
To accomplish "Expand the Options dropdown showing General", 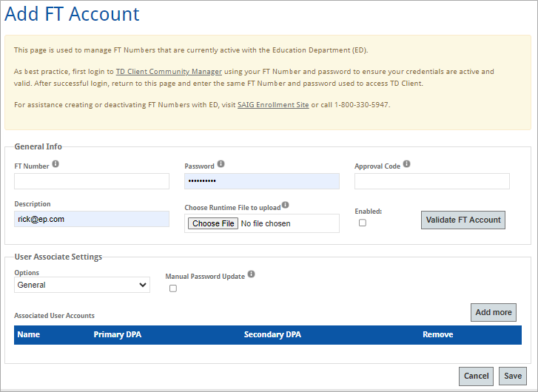I will (82, 285).
